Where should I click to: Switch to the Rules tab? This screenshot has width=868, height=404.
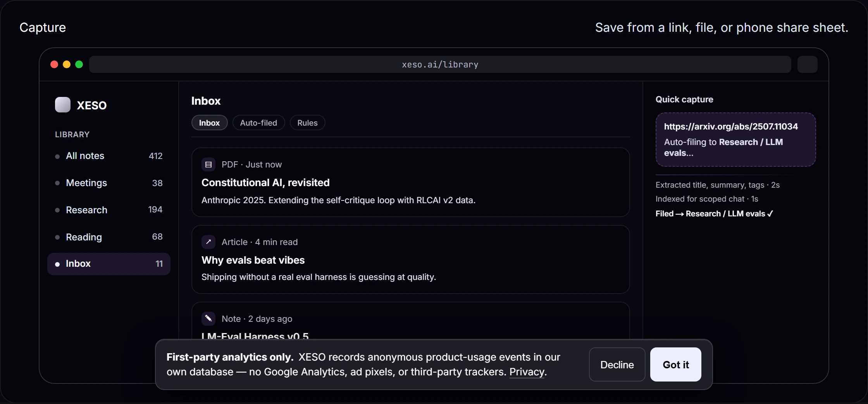[308, 123]
